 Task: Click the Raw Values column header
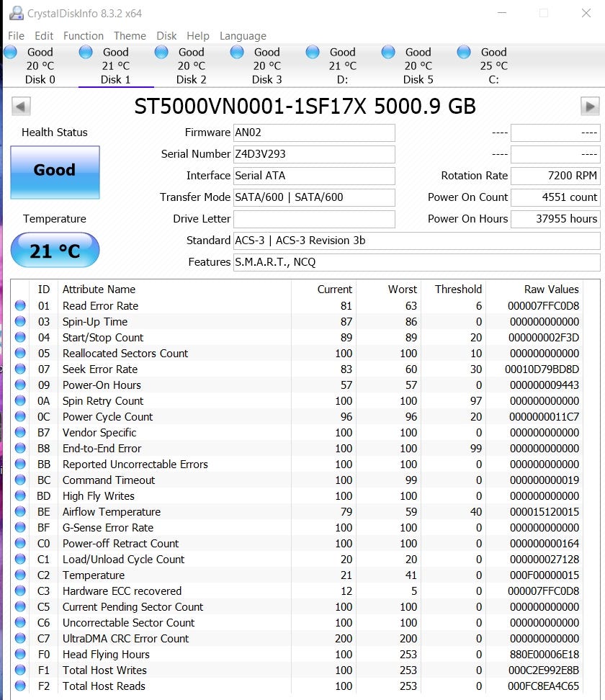pos(551,290)
